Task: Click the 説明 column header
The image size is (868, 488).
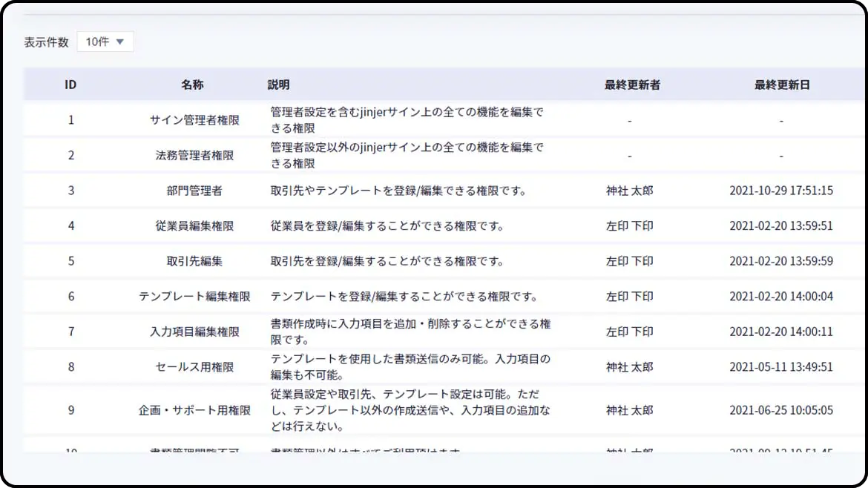Action: tap(279, 85)
